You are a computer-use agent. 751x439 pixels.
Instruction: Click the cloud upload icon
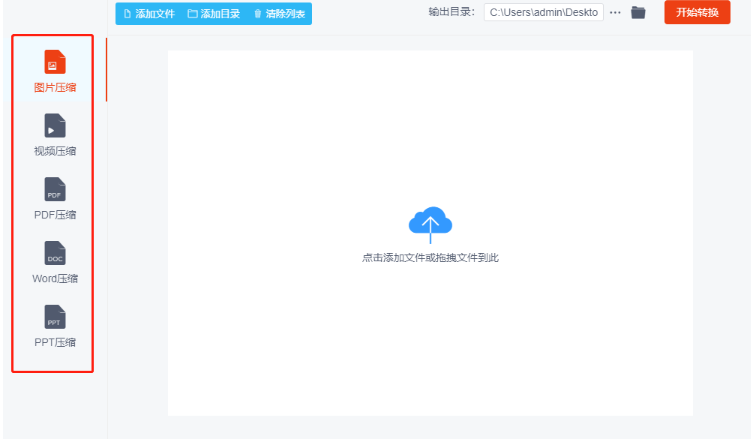(x=430, y=224)
